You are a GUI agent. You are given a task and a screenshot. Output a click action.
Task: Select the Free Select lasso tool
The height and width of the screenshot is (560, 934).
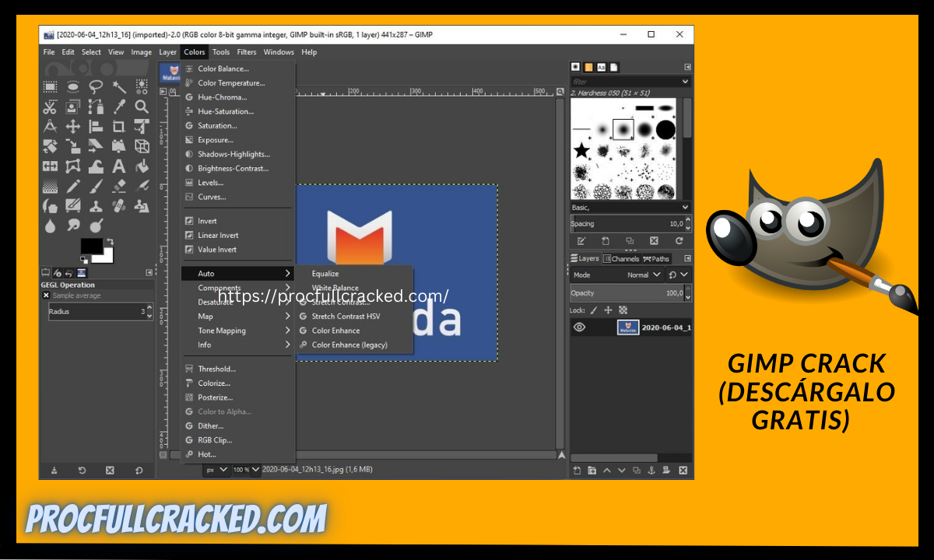[96, 86]
